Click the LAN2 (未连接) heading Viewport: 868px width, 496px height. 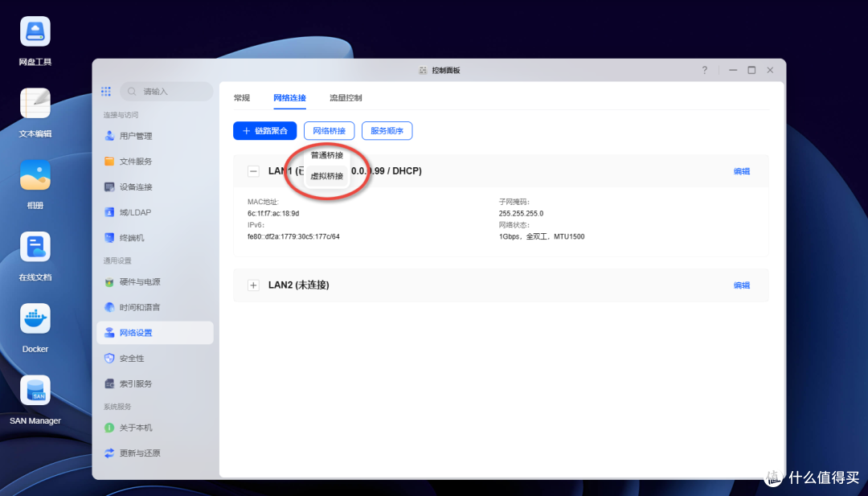[299, 285]
